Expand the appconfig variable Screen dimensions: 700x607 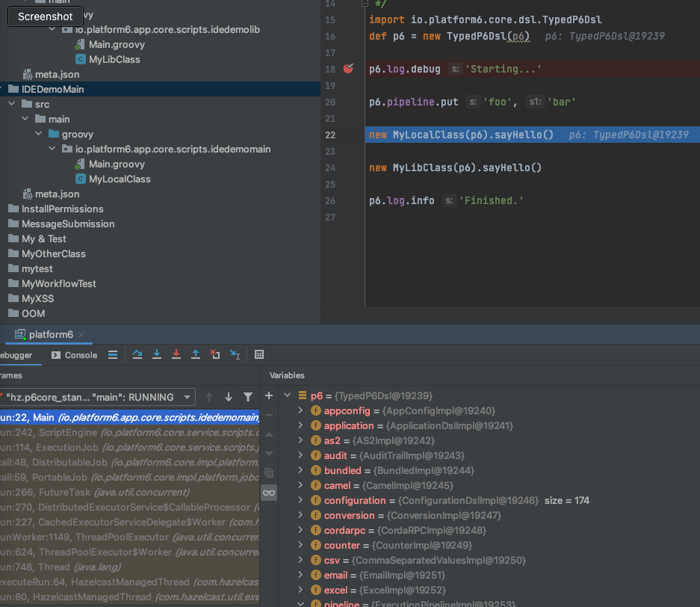coord(300,412)
